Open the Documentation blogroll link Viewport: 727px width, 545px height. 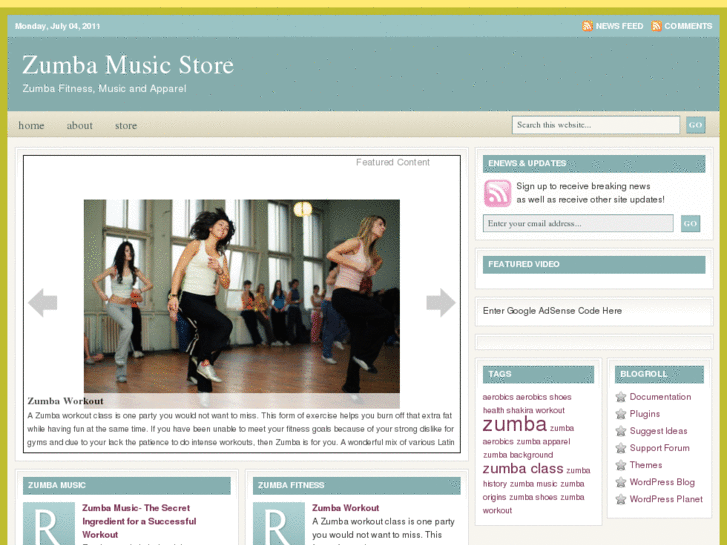click(x=660, y=397)
